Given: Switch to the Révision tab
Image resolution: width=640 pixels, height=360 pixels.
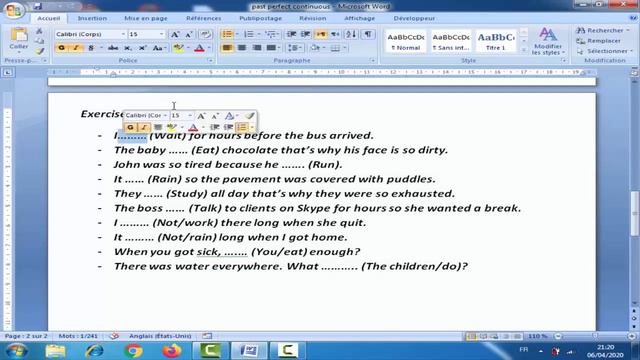Looking at the screenshot, I should (x=313, y=18).
